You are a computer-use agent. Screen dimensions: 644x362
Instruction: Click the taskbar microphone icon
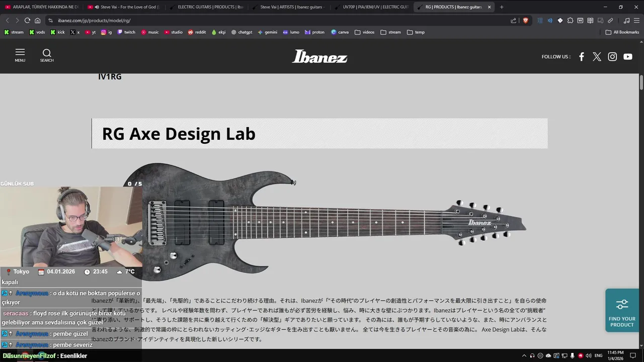pos(572,355)
